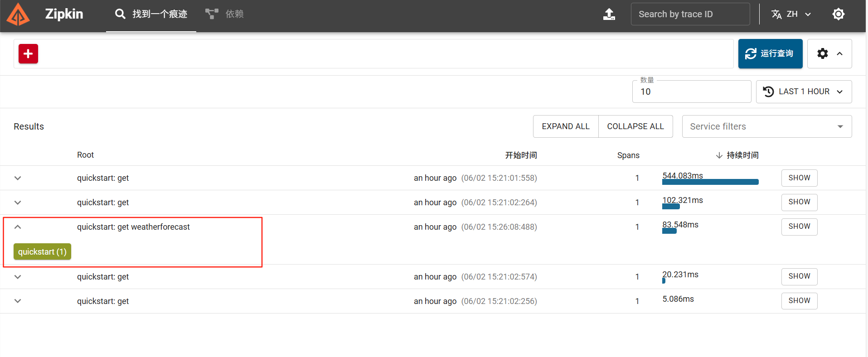Viewport: 868px width, 357px height.
Task: Focus the Search by trace ID field
Action: click(690, 14)
